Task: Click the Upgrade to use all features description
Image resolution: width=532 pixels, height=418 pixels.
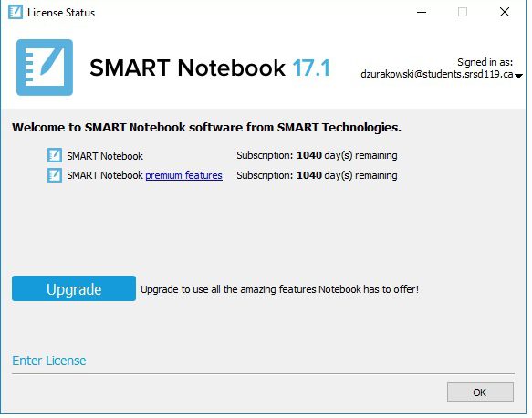Action: (279, 289)
